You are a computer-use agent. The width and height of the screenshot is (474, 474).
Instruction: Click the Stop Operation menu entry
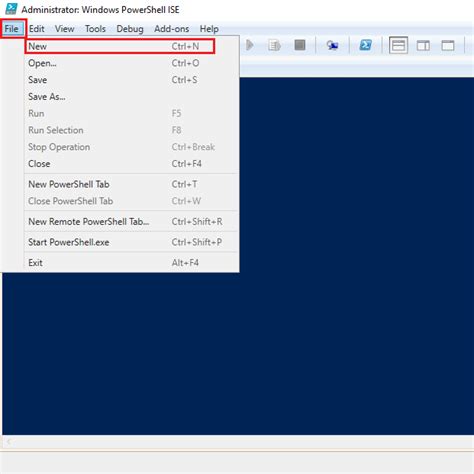(x=132, y=147)
